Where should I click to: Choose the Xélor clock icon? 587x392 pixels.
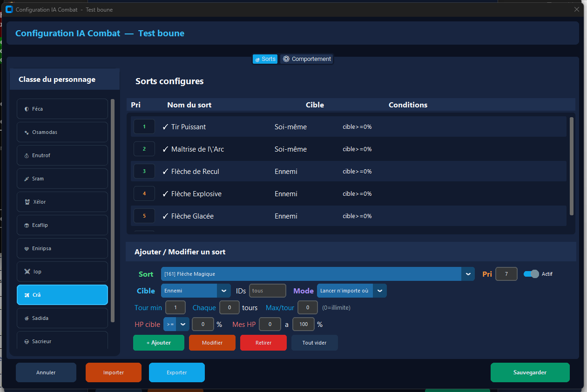[27, 202]
